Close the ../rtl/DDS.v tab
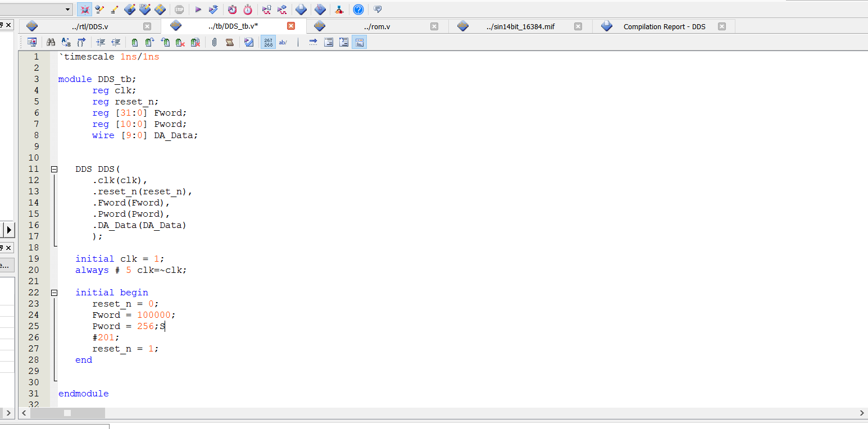868x429 pixels. 147,26
